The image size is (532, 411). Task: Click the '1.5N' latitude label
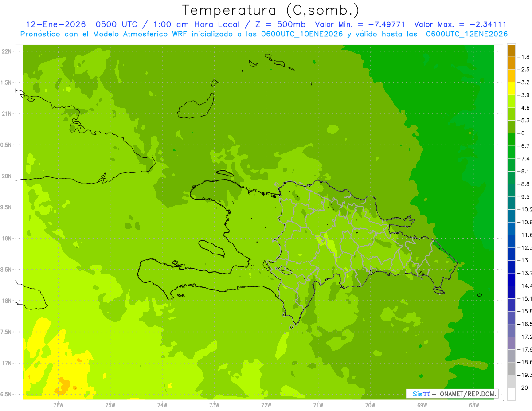pos(7,82)
